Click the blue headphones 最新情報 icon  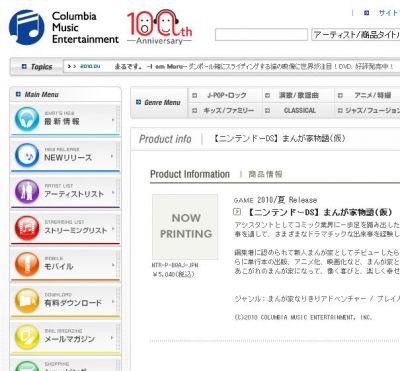coord(27,119)
